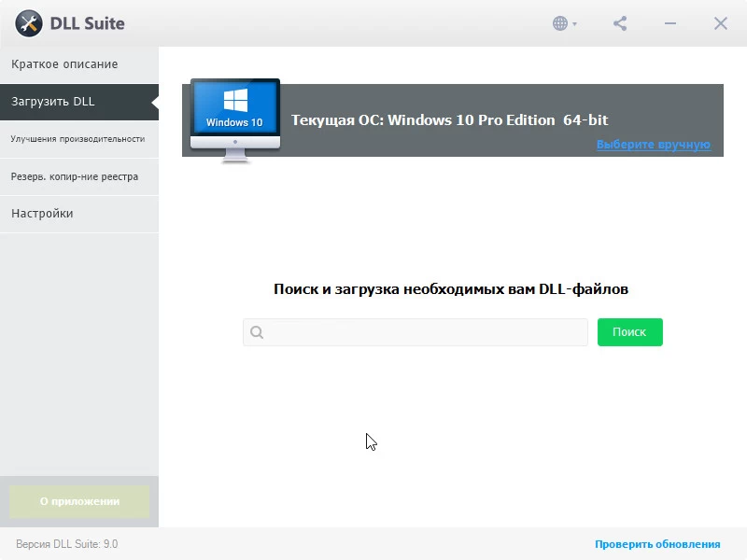Click the Windows 10 monitor image
Screen dimensions: 747x560
(x=234, y=119)
